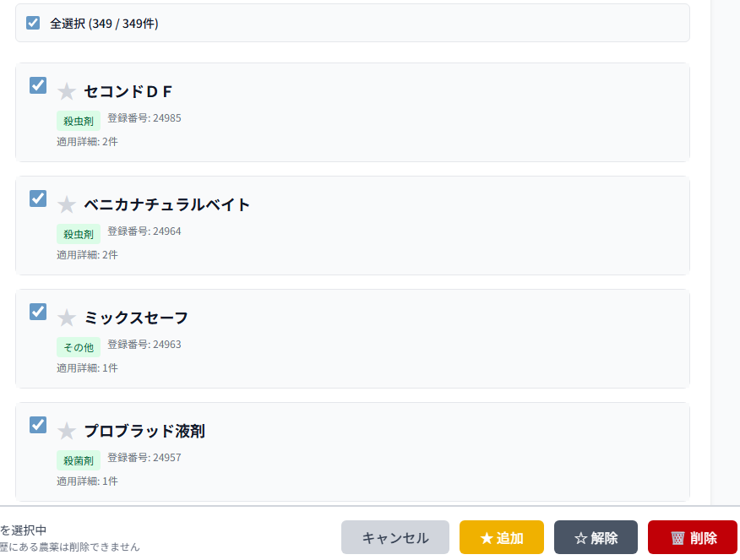The width and height of the screenshot is (740, 560).
Task: Open the セコンドＤＦ pesticide title
Action: (x=128, y=91)
